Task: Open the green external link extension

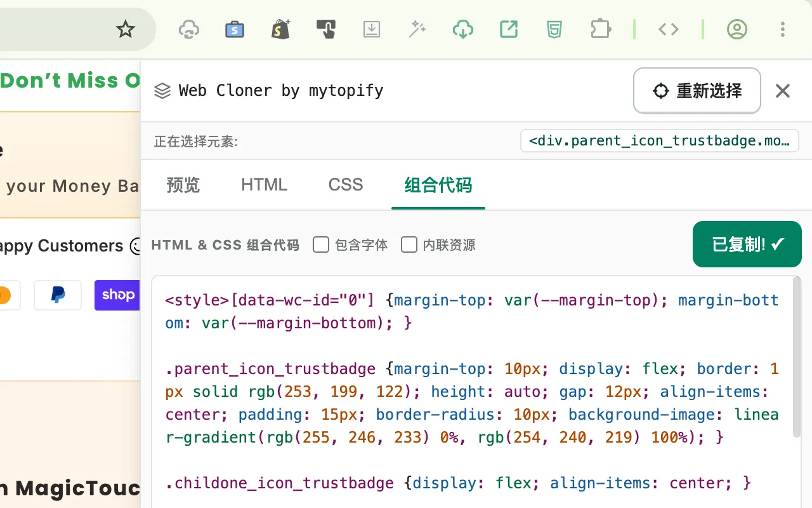Action: (x=509, y=29)
